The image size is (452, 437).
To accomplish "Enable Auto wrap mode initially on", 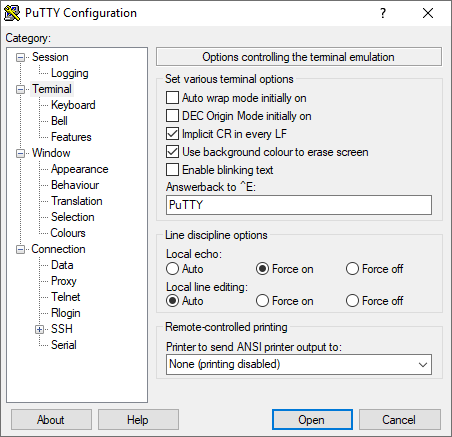I will [x=172, y=98].
